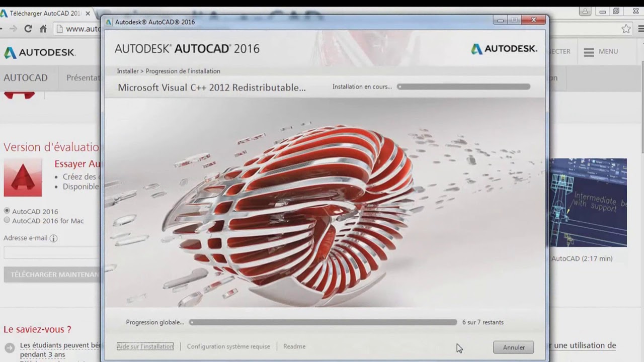The width and height of the screenshot is (644, 362).
Task: Open the hamburger MENU icon on Autodesk site
Action: pos(589,52)
